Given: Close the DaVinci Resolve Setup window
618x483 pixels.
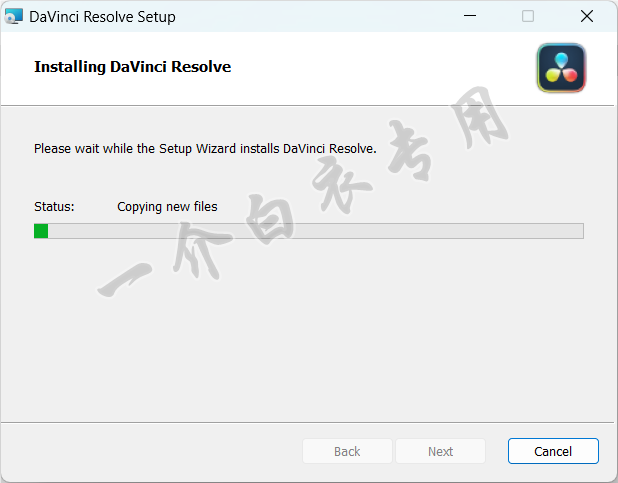Looking at the screenshot, I should 587,16.
